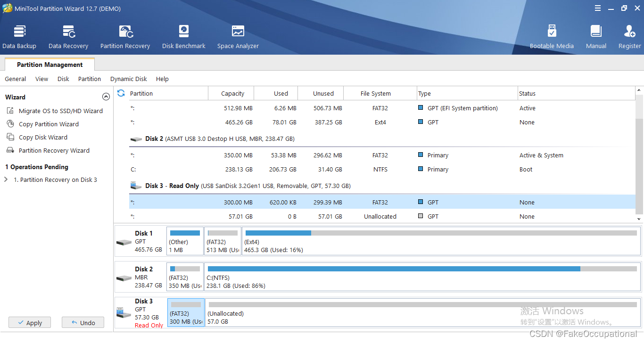The width and height of the screenshot is (644, 343).
Task: Open the Partition menu
Action: (x=90, y=79)
